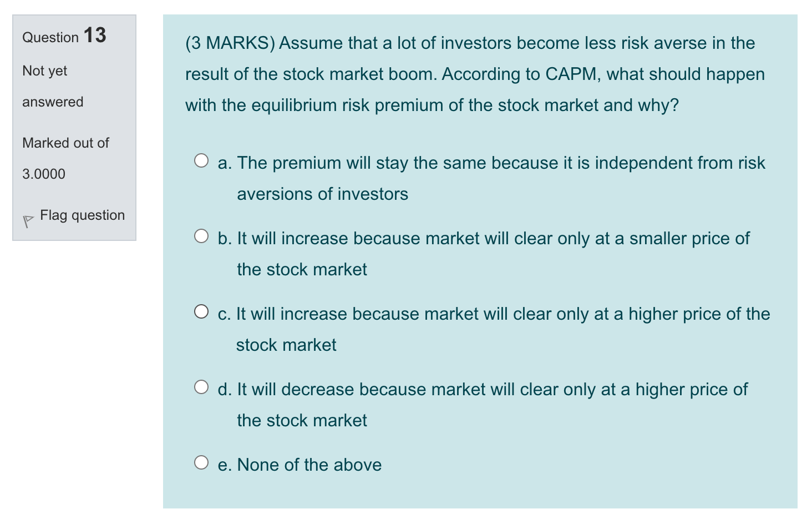Image resolution: width=812 pixels, height=524 pixels.
Task: Click the Flag question link
Action: coord(82,215)
